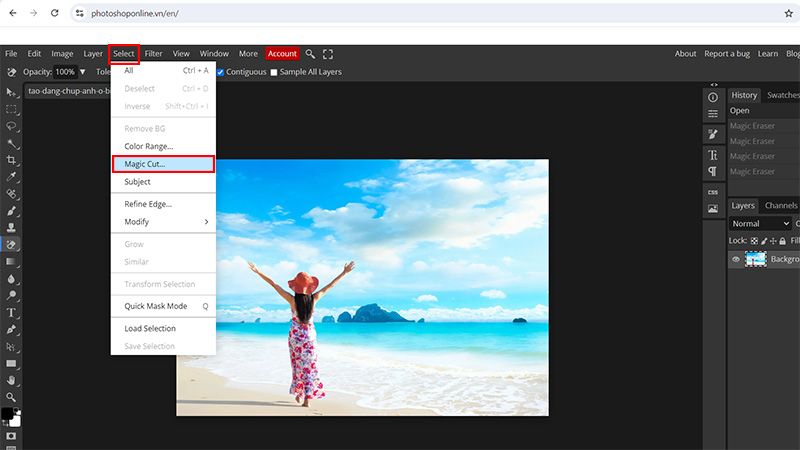This screenshot has width=800, height=450.
Task: Open the Character panel icon
Action: [x=713, y=155]
